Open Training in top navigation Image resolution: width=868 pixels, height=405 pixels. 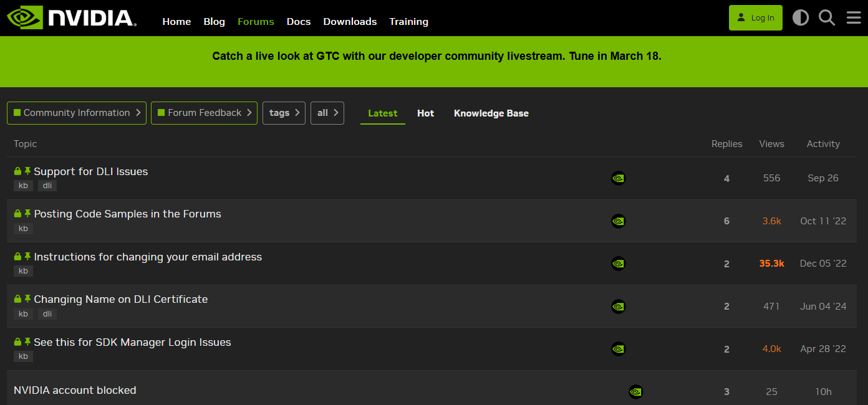click(x=408, y=21)
